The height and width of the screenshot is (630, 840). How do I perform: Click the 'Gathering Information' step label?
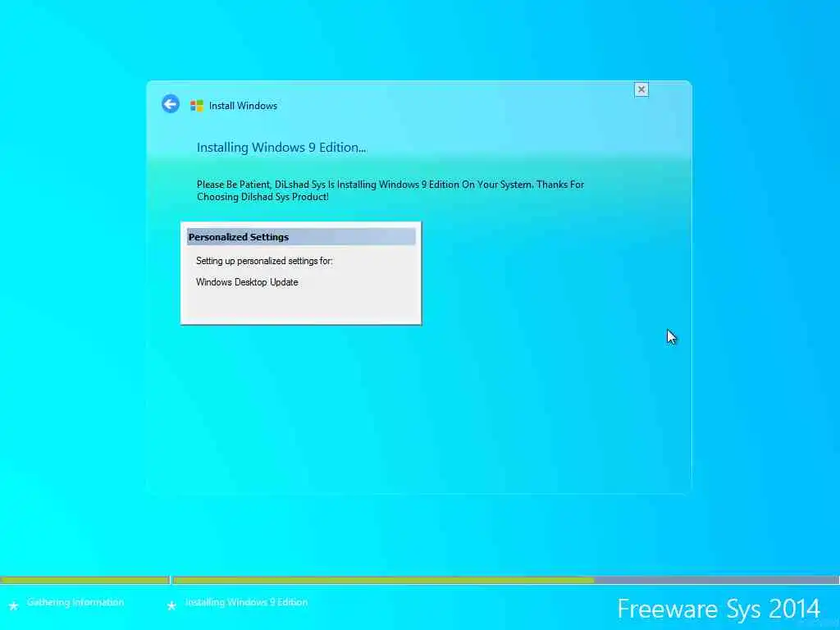[75, 602]
